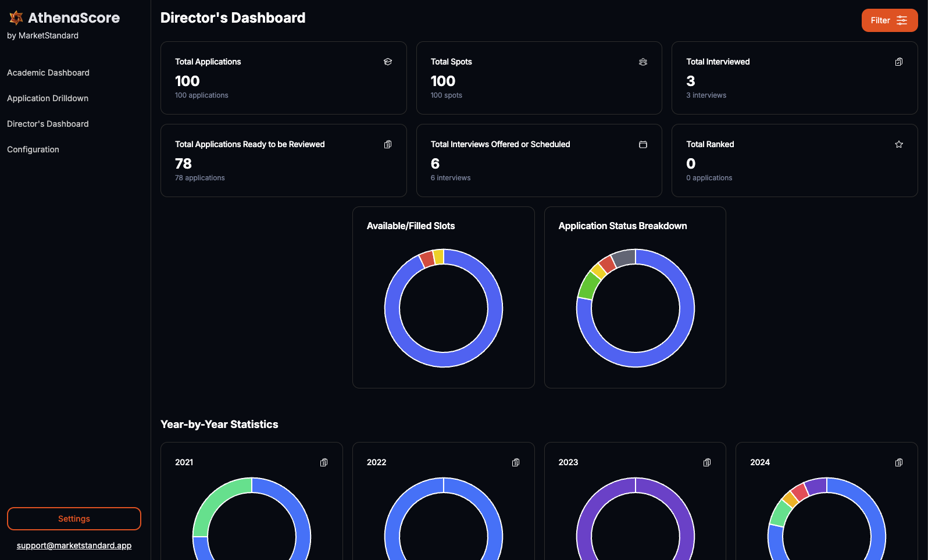Image resolution: width=928 pixels, height=560 pixels.
Task: Click the Total Applications value 100
Action: click(x=187, y=81)
